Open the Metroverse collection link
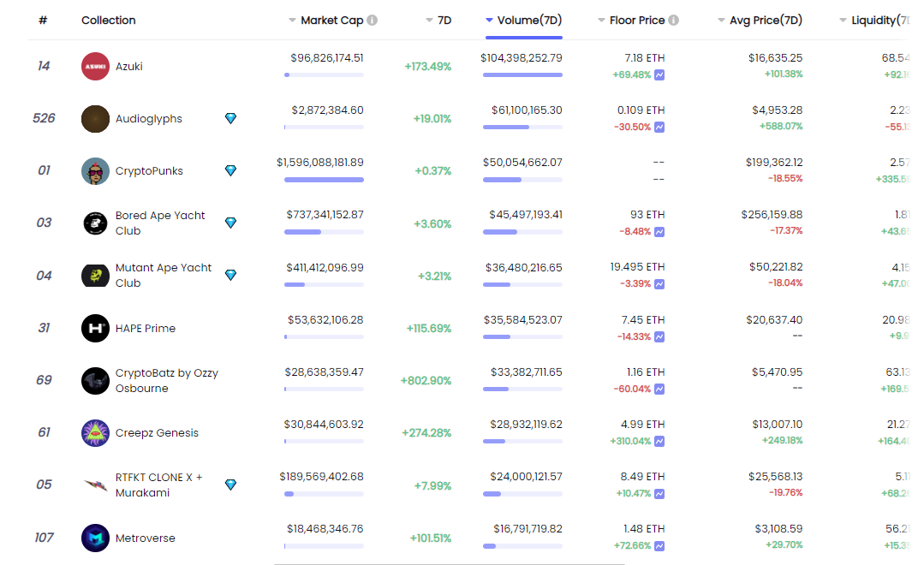The width and height of the screenshot is (924, 565). point(145,538)
